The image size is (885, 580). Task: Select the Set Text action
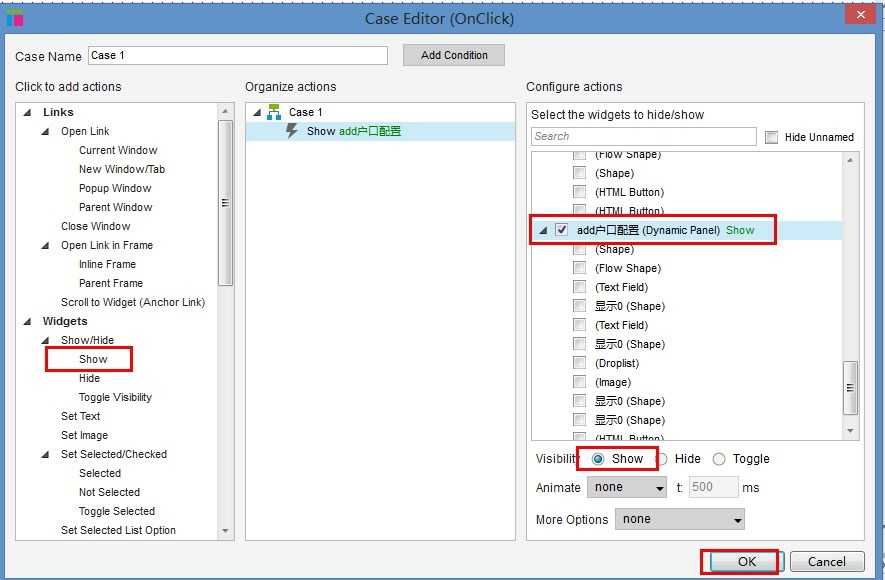click(80, 416)
